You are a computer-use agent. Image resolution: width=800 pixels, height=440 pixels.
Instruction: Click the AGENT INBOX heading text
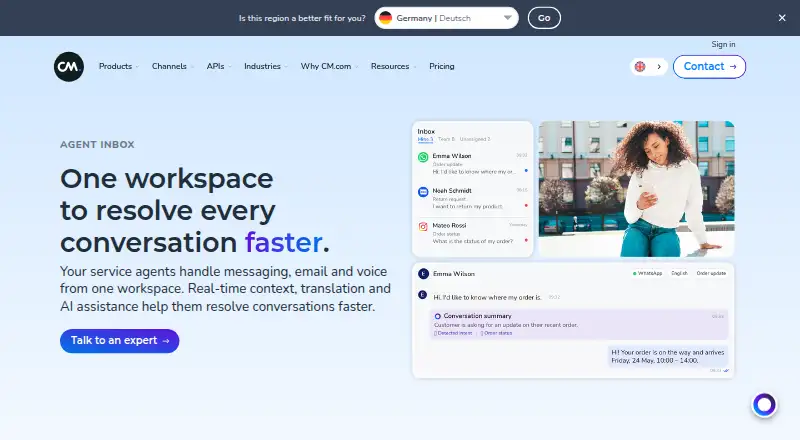click(97, 144)
